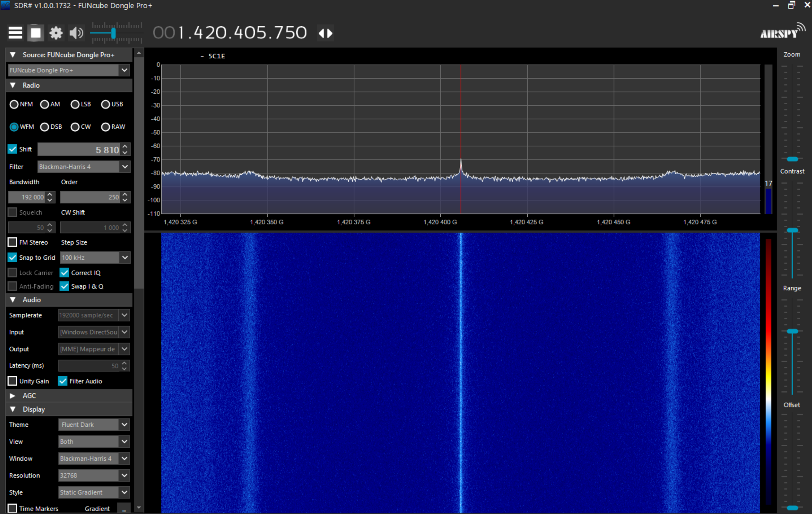
Task: Mute audio with speaker icon
Action: (x=76, y=33)
